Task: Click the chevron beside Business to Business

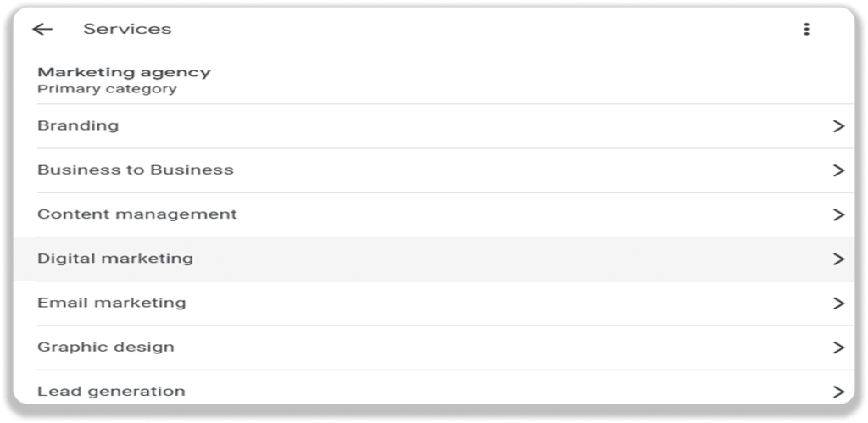Action: pos(838,170)
